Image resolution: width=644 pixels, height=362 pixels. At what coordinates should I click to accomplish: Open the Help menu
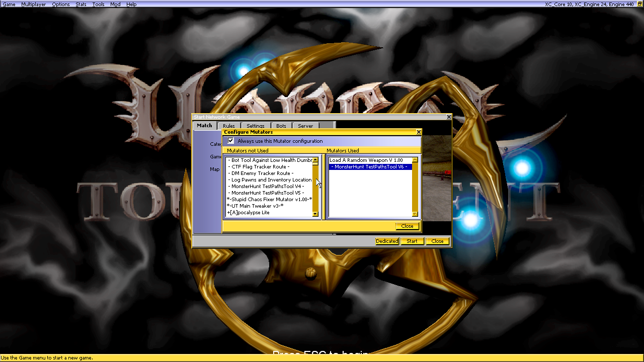pos(131,4)
